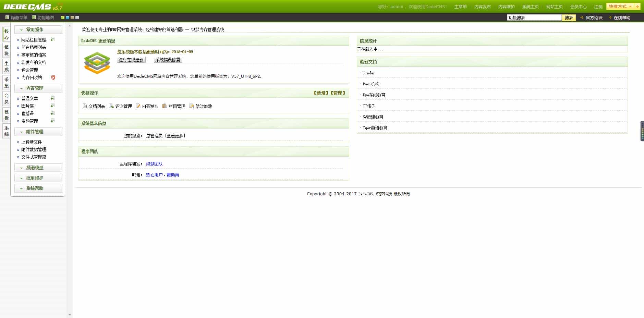This screenshot has height=318, width=644.
Task: Open 会员中心 in top navigation
Action: [x=578, y=7]
